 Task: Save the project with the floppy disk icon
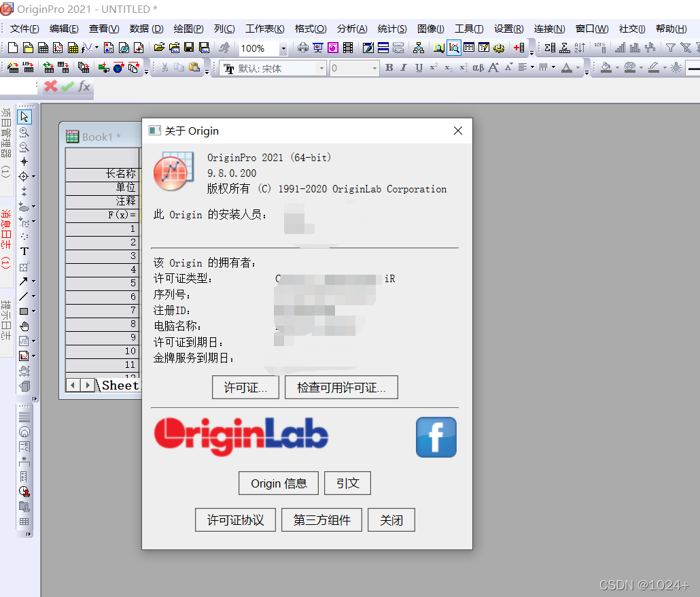(x=190, y=48)
